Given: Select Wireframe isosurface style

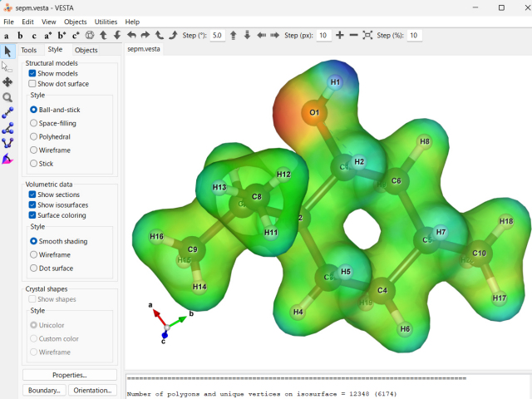Looking at the screenshot, I should coord(33,255).
